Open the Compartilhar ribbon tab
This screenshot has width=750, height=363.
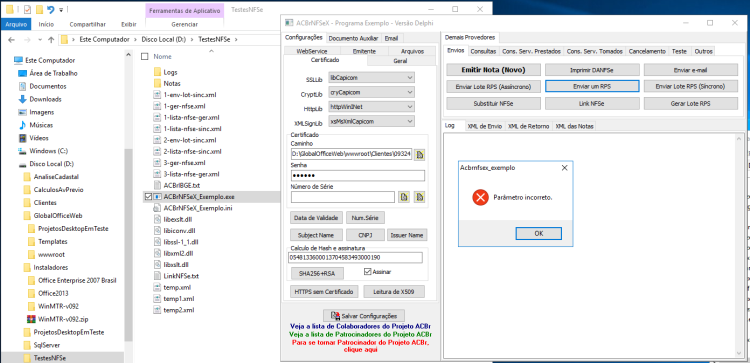click(x=88, y=24)
